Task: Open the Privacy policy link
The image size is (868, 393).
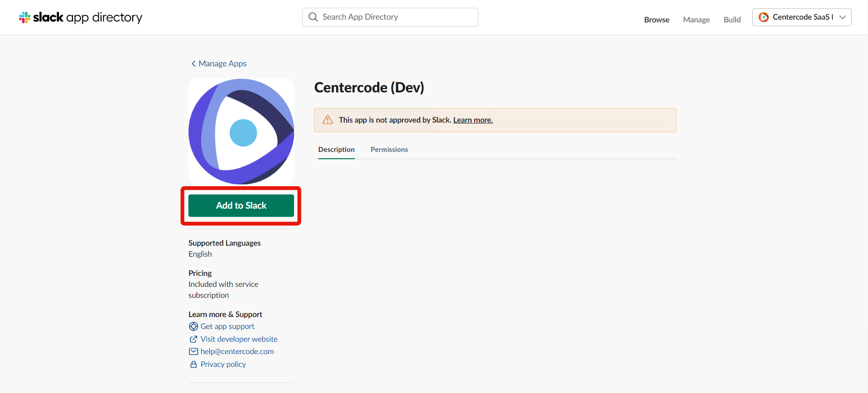Action: (x=223, y=364)
